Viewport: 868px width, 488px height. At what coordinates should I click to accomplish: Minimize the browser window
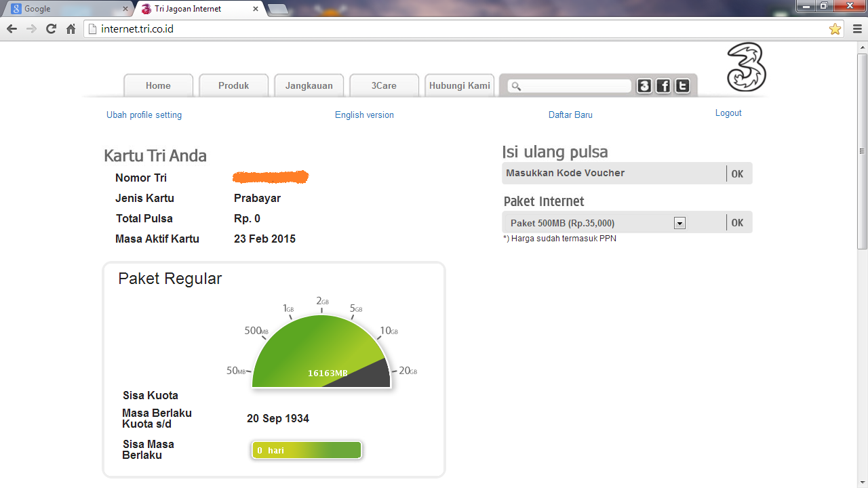(x=806, y=6)
